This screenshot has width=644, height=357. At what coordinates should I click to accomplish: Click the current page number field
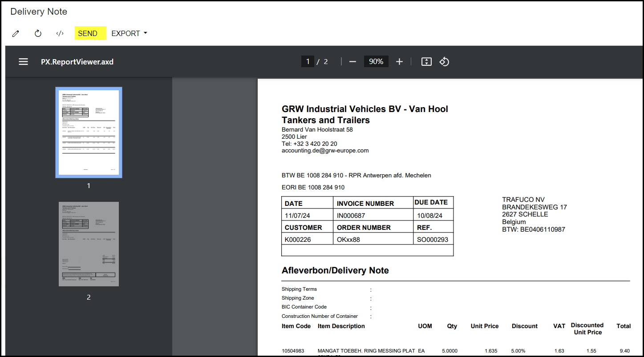(308, 62)
